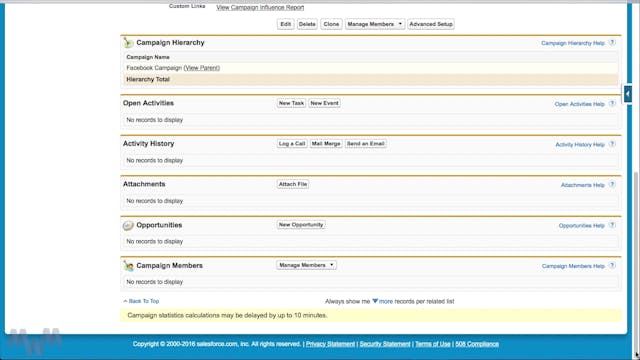Click the Clone button

(x=331, y=24)
